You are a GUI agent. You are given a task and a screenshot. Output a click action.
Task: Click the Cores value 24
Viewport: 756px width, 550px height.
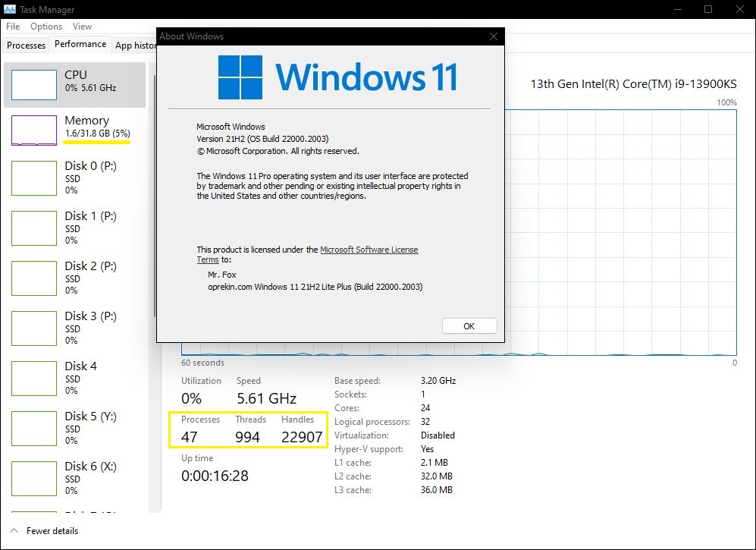pyautogui.click(x=425, y=408)
